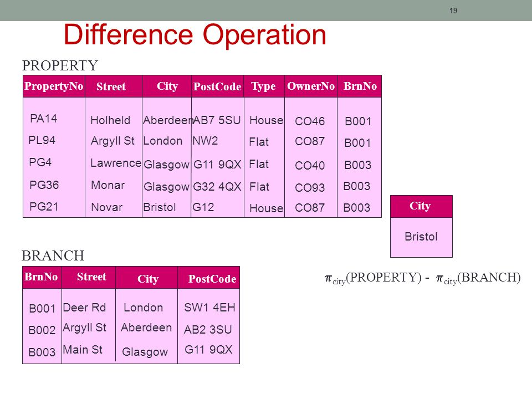Select the PostCode header in PROPERTY table

tap(217, 86)
